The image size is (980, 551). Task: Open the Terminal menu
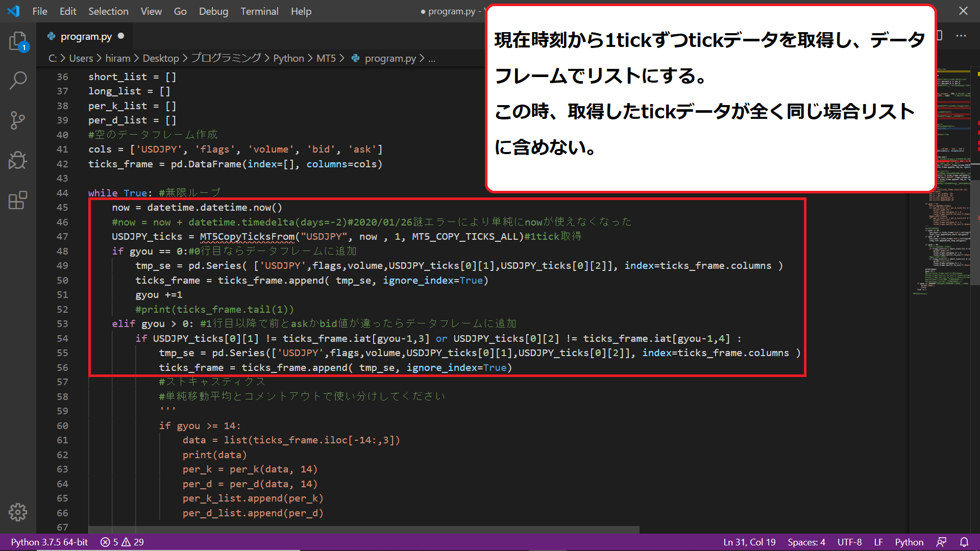[259, 11]
